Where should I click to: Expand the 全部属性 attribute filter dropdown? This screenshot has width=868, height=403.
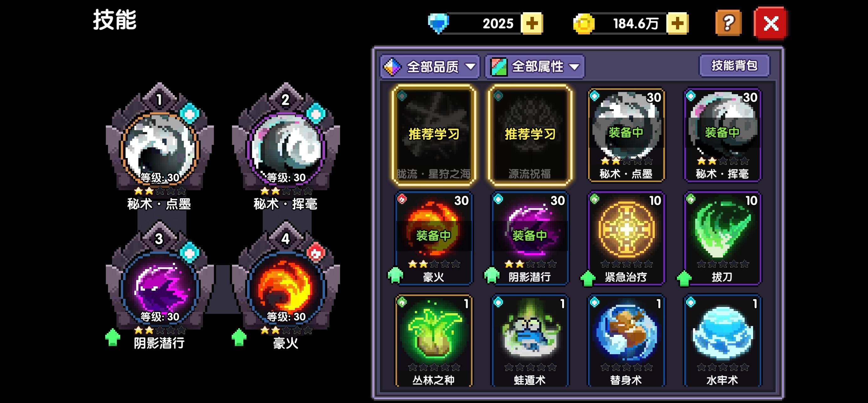pyautogui.click(x=535, y=67)
